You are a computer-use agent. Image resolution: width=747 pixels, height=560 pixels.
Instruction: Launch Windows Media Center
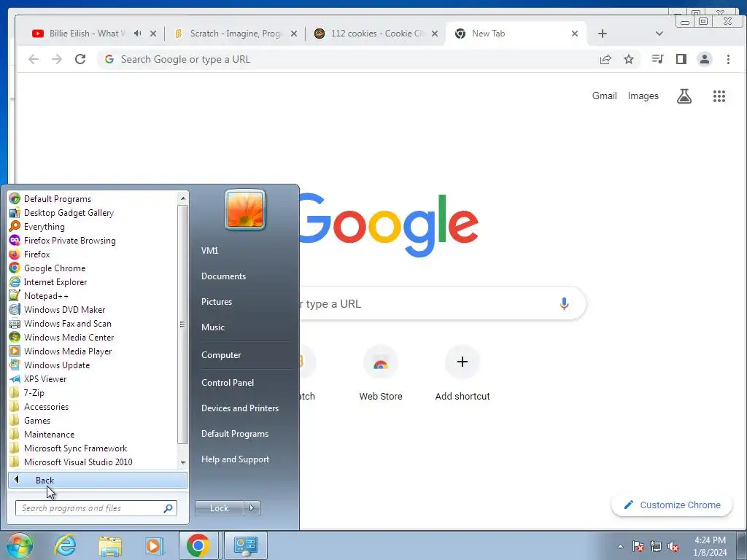[93, 337]
